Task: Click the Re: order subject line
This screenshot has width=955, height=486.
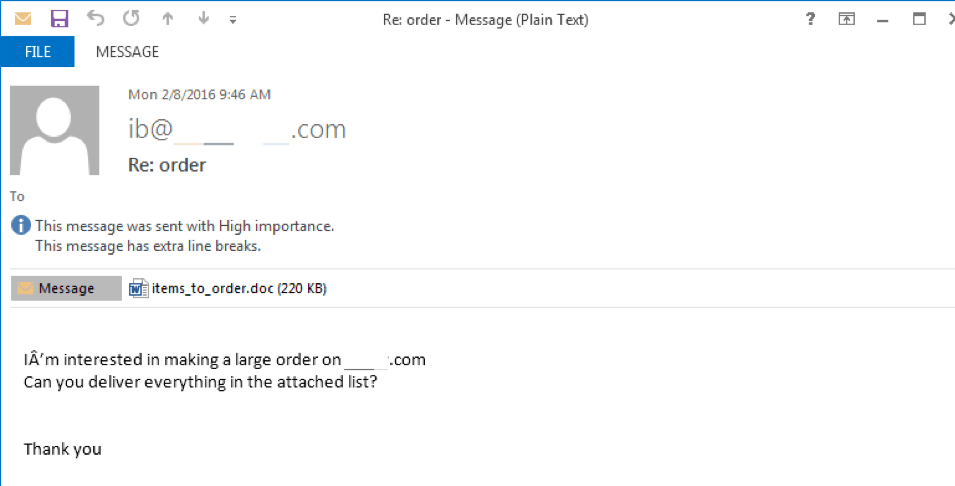Action: point(167,165)
